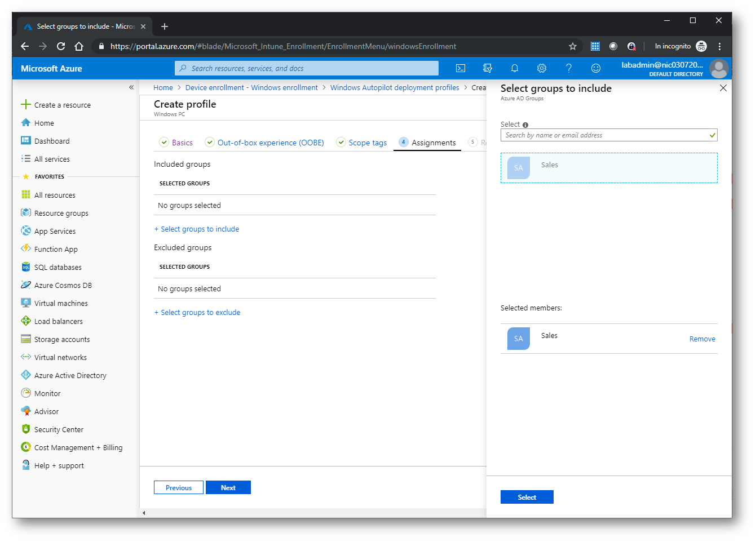The image size is (756, 542).
Task: Open Cost Management + Billing icon
Action: click(x=26, y=447)
